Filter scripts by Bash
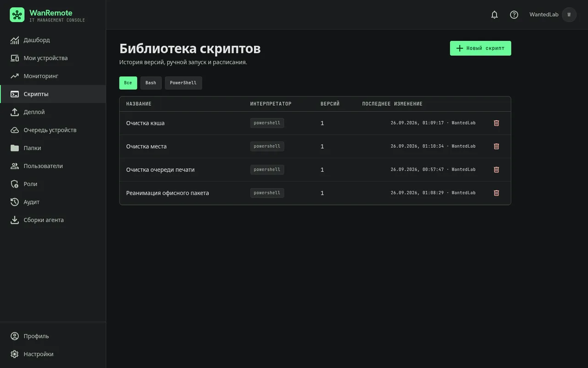The width and height of the screenshot is (588, 368). [x=151, y=83]
